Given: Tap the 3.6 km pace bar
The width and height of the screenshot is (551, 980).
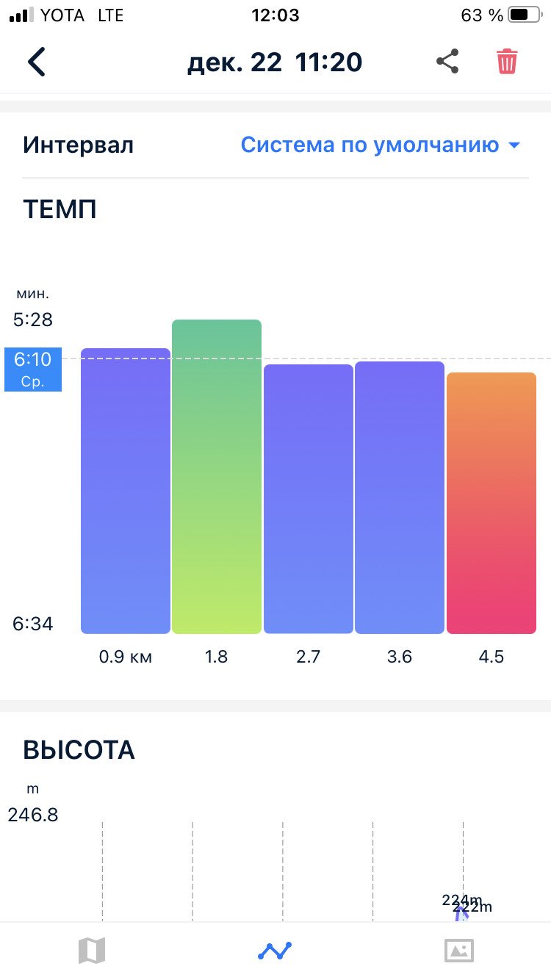Looking at the screenshot, I should (400, 497).
